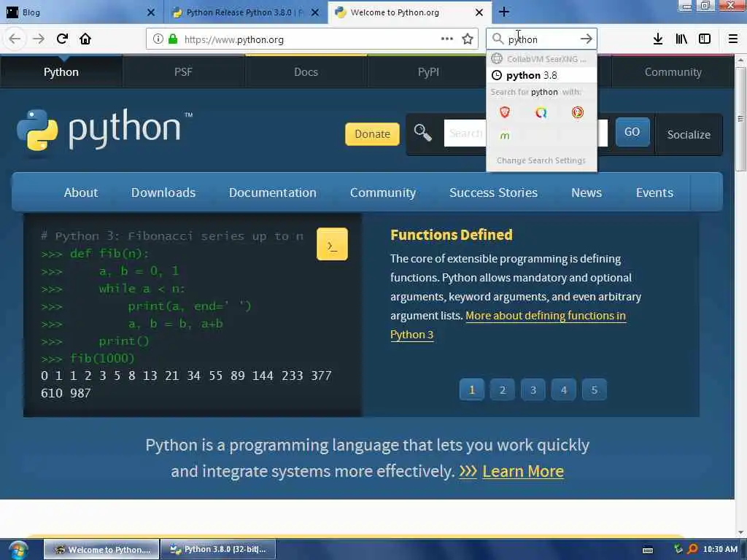Open the Downloads menu
This screenshot has width=747, height=560.
point(163,192)
